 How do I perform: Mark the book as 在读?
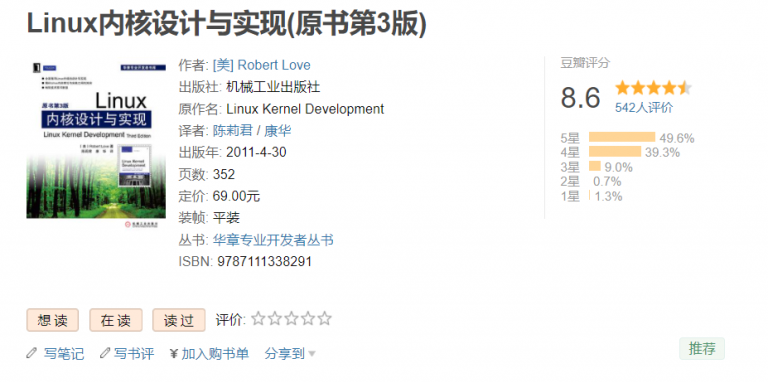(x=116, y=320)
